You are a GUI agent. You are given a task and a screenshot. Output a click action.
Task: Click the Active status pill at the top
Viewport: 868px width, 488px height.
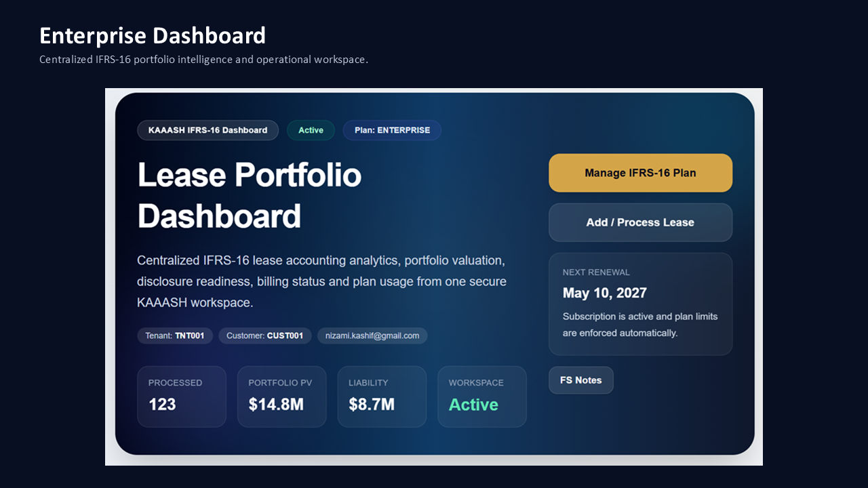311,130
